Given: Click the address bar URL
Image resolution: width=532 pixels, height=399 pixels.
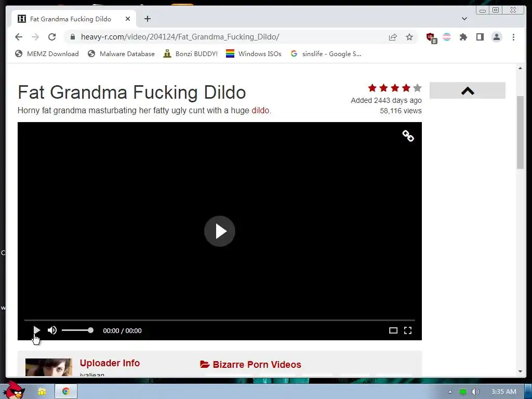Looking at the screenshot, I should click(x=180, y=37).
